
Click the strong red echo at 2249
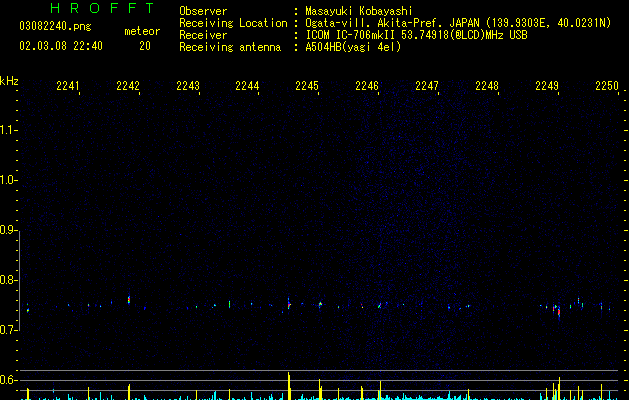click(557, 311)
